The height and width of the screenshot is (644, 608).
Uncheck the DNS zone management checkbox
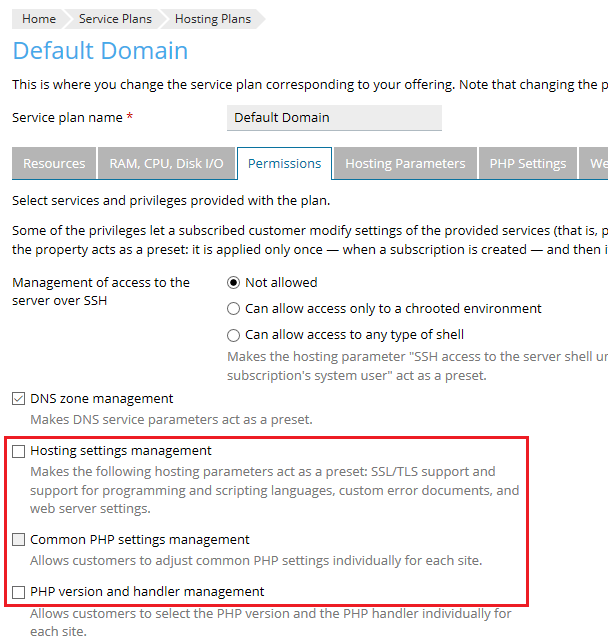(19, 399)
